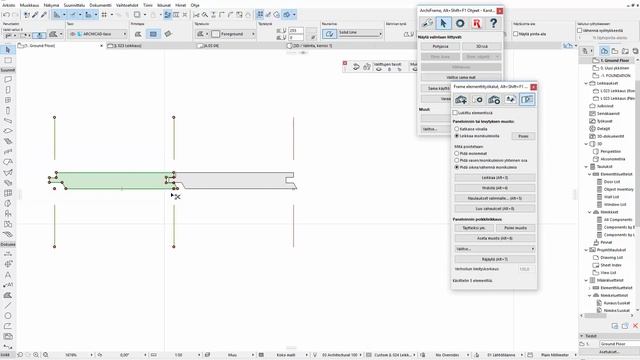
Task: Open the Arkisto menu
Action: 9,5
